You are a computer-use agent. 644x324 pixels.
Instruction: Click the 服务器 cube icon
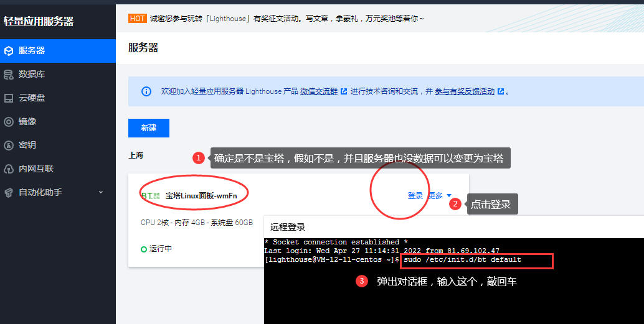(9, 51)
